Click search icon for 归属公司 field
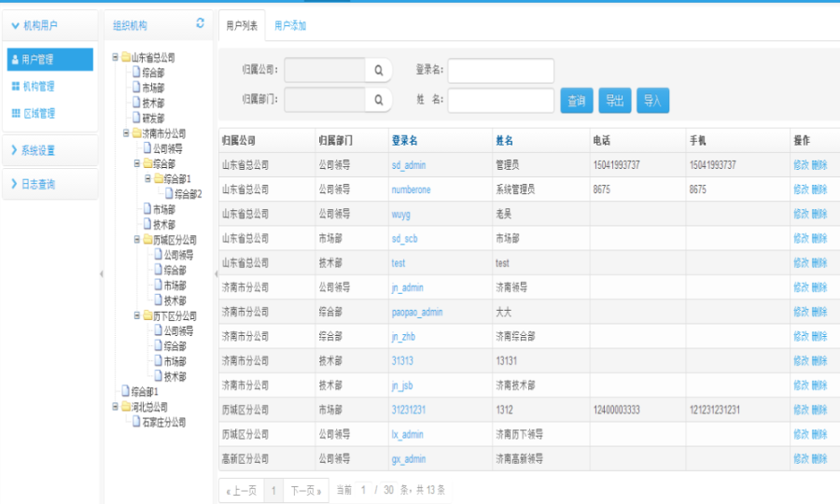 [x=379, y=70]
